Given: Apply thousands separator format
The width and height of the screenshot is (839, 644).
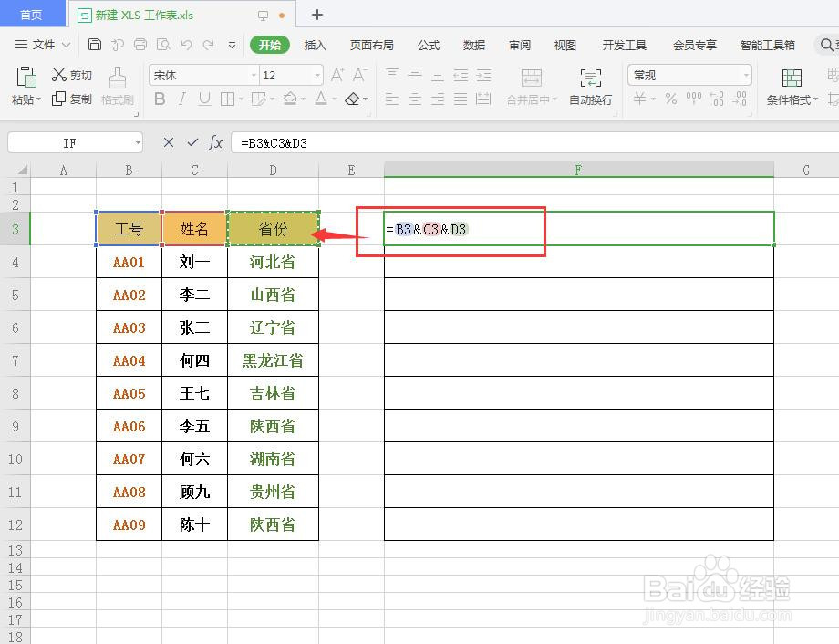Looking at the screenshot, I should pos(694,99).
